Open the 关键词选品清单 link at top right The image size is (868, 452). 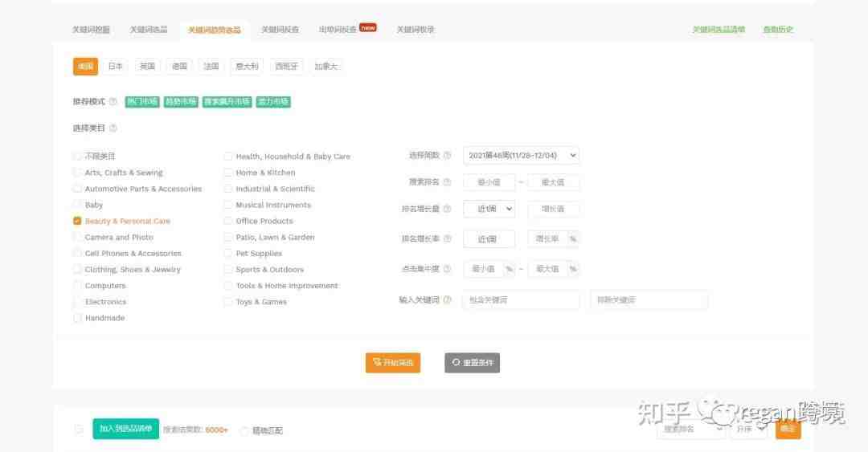(719, 30)
